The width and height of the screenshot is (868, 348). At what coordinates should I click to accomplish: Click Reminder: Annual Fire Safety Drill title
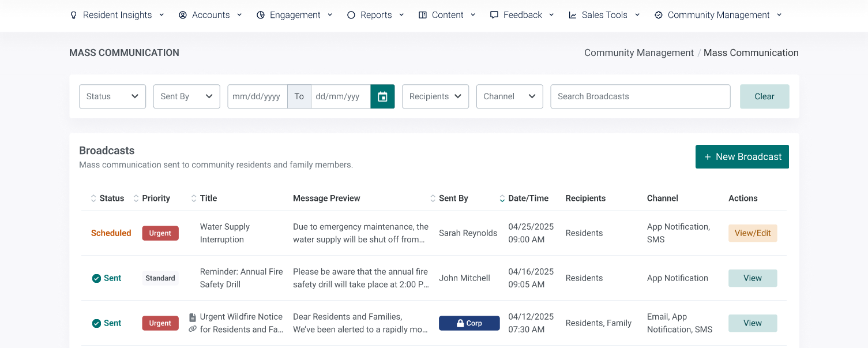(x=242, y=278)
